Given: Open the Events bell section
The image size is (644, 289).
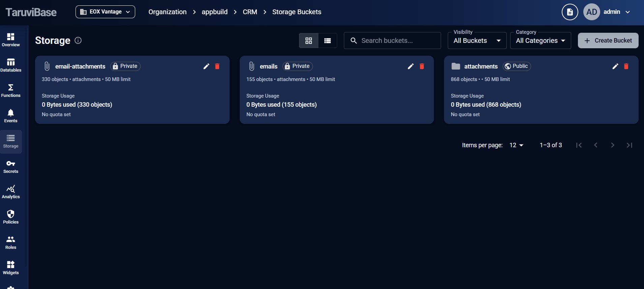Looking at the screenshot, I should point(11,116).
